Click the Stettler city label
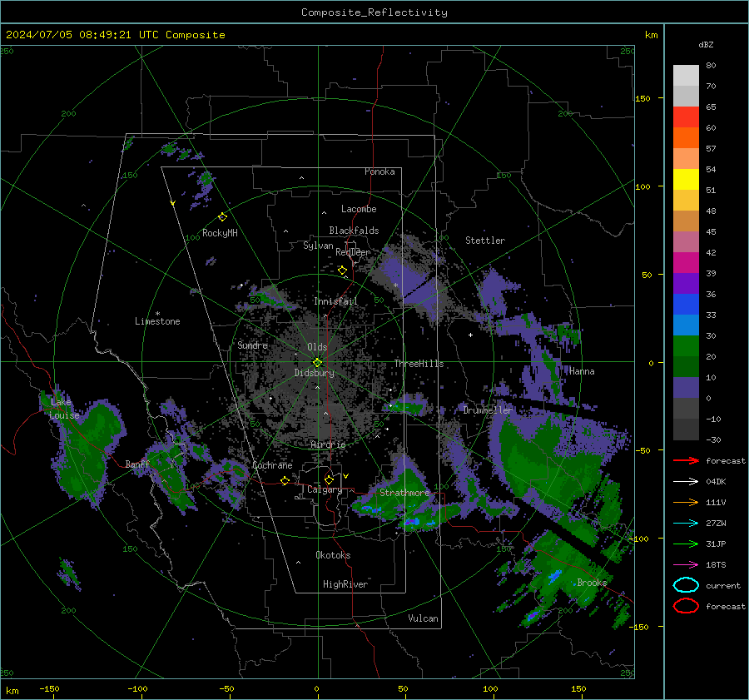749x700 pixels. [485, 241]
